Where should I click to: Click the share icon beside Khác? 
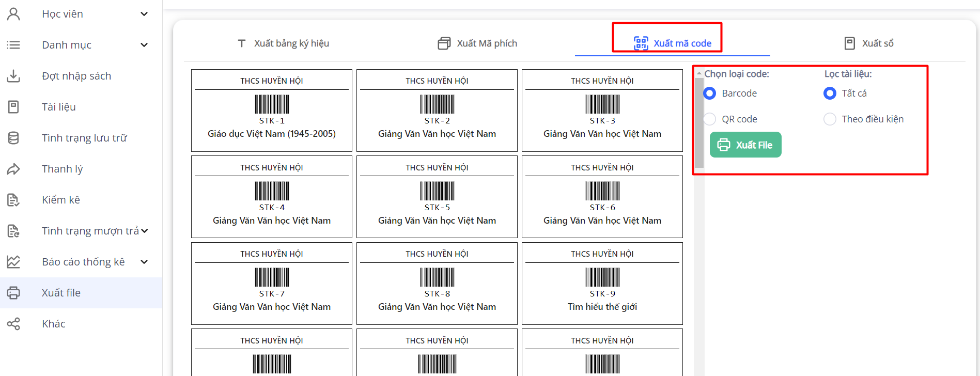pos(13,324)
